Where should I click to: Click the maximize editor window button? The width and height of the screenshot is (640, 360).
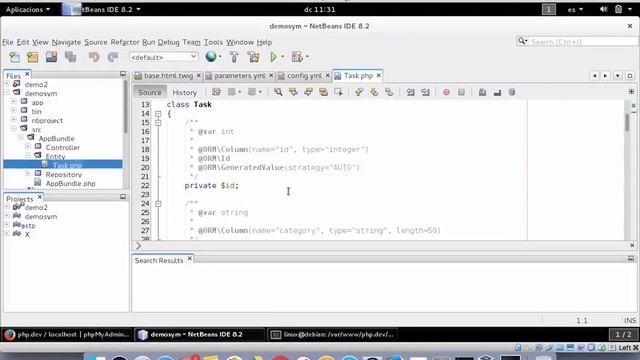coord(629,76)
